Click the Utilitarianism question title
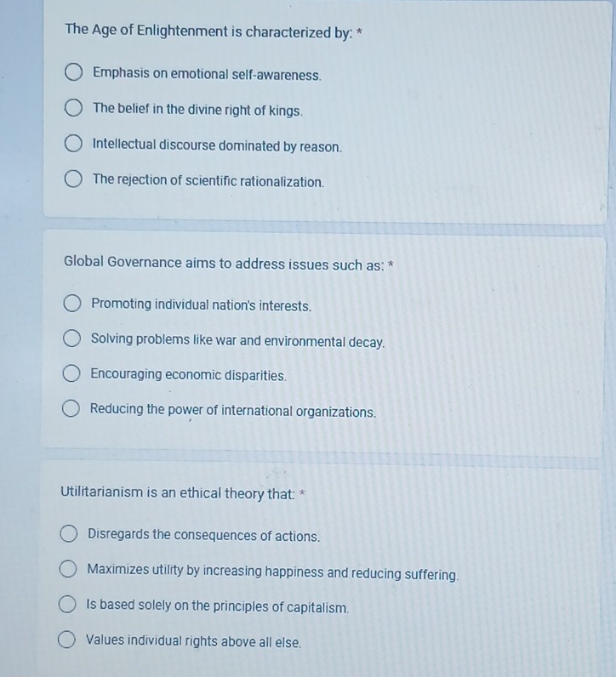The height and width of the screenshot is (677, 616). pyautogui.click(x=183, y=492)
